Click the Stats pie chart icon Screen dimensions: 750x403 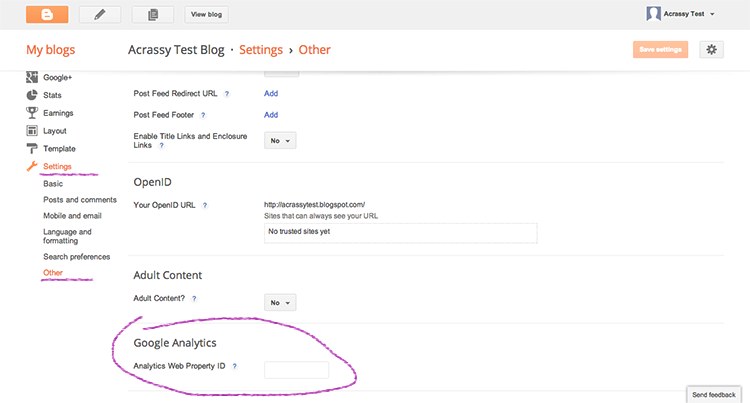coord(32,95)
